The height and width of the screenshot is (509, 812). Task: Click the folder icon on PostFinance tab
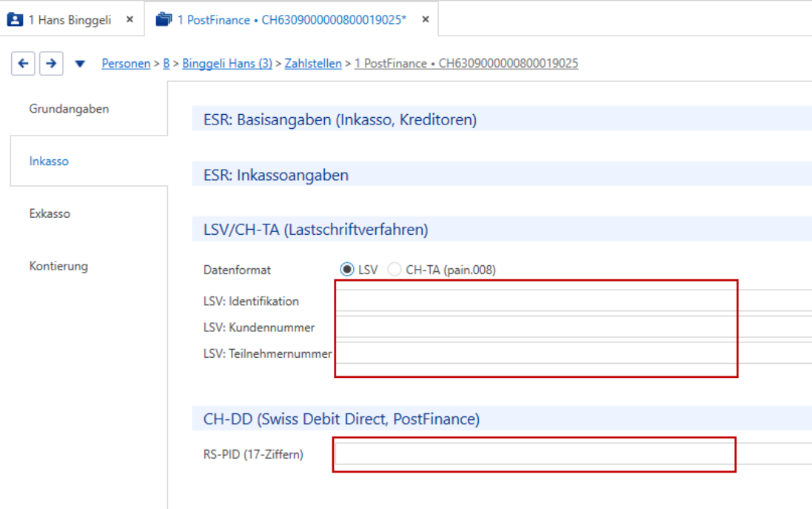tap(164, 20)
